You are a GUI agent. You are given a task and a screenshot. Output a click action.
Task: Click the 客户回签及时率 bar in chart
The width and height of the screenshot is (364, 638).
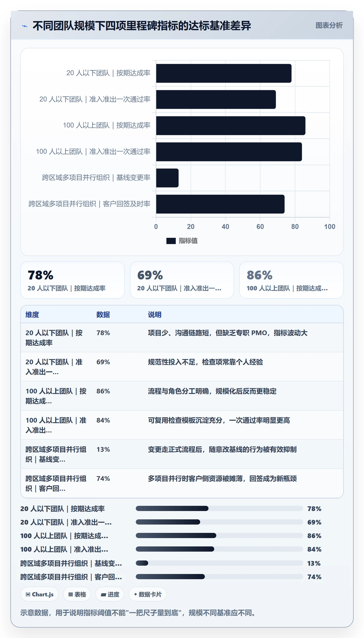pos(220,204)
